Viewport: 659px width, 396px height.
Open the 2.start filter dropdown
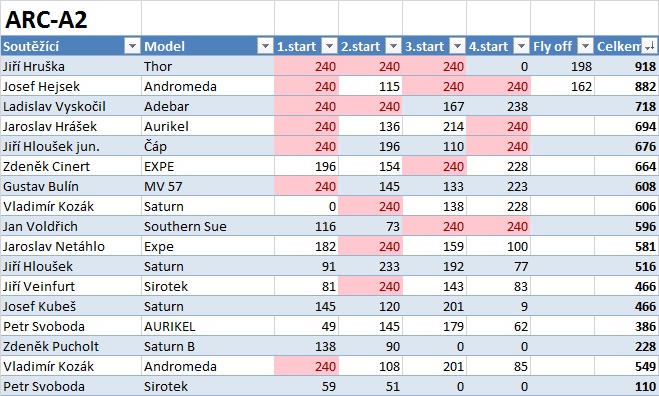click(x=393, y=46)
